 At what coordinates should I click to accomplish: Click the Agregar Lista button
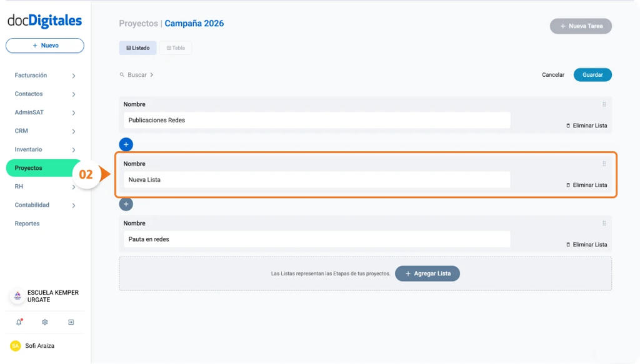tap(427, 273)
